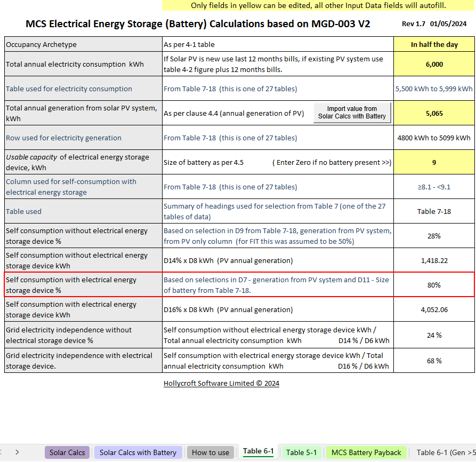Open the Table 6-1 (Gen >5 tab

(x=446, y=452)
